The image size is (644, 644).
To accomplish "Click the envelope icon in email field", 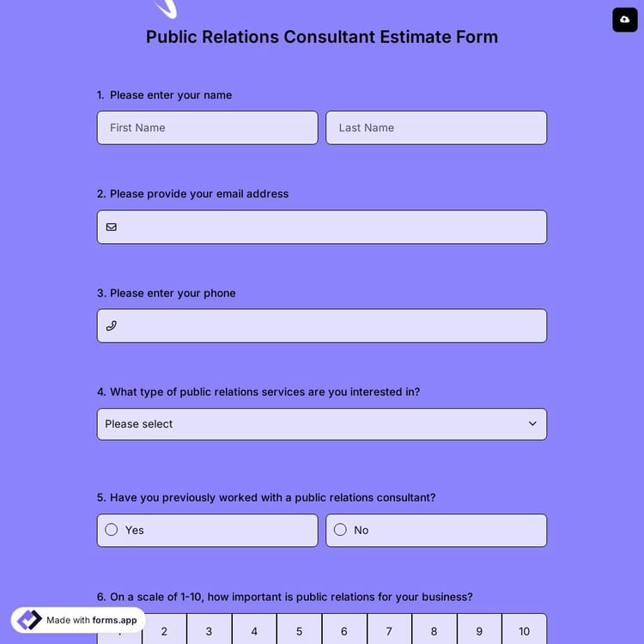I will [x=112, y=228].
